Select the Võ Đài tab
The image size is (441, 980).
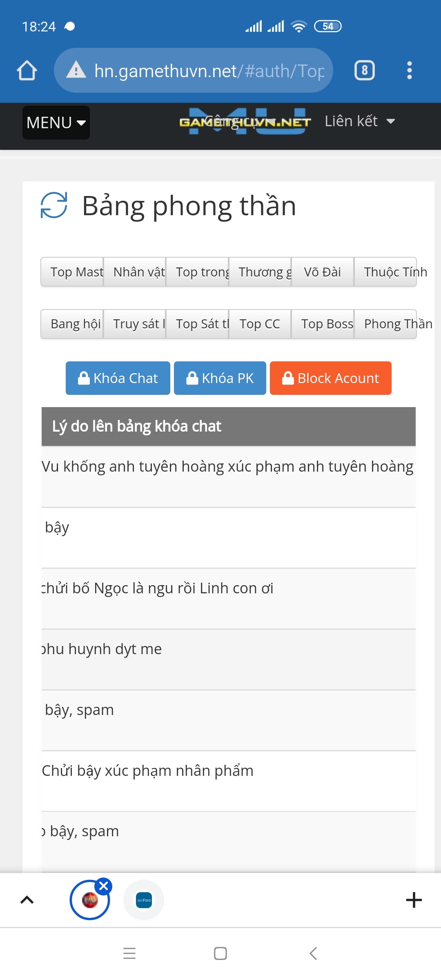pos(322,272)
